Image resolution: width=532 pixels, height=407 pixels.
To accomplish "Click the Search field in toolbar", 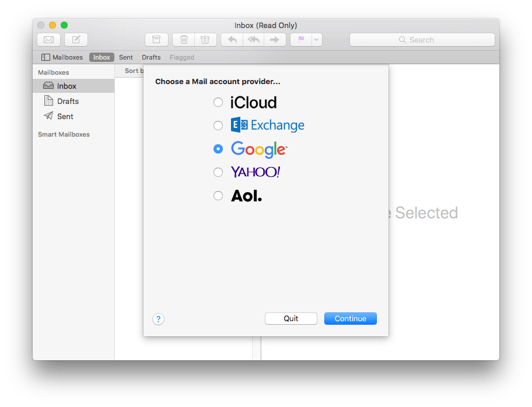I will (x=422, y=40).
